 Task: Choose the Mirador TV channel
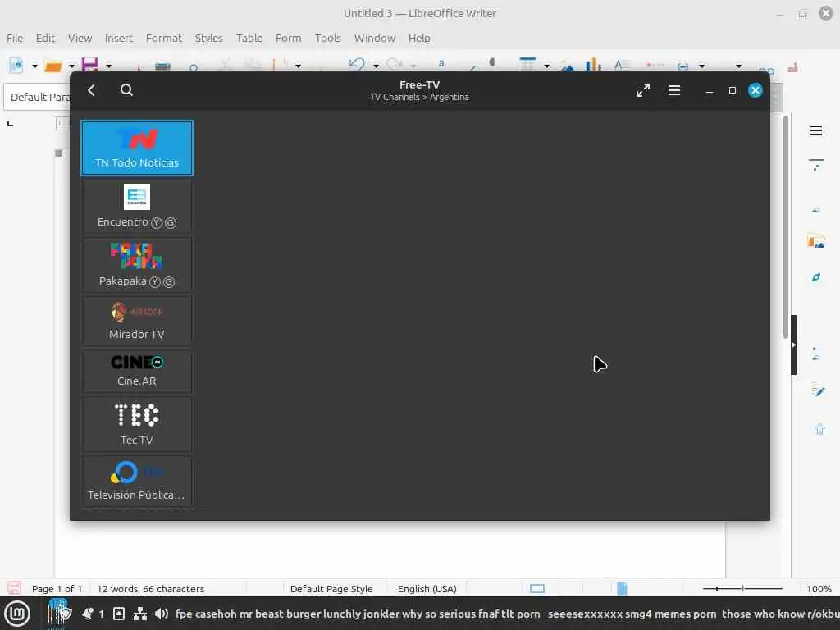pyautogui.click(x=137, y=321)
